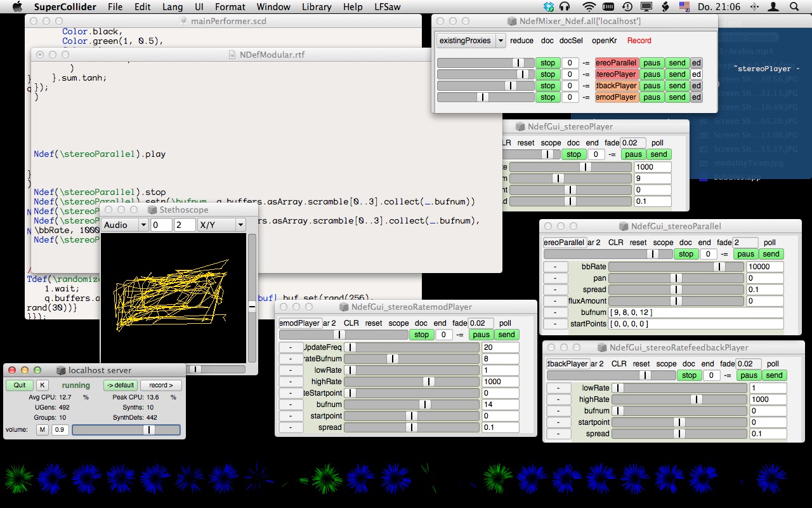Click the ed button for ereoParallel row
The width and height of the screenshot is (812, 508).
(696, 63)
